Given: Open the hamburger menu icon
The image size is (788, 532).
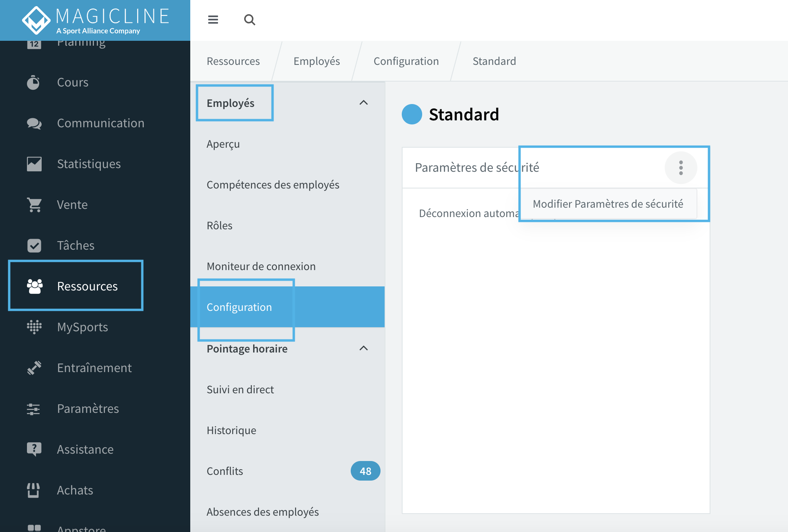Looking at the screenshot, I should tap(213, 20).
